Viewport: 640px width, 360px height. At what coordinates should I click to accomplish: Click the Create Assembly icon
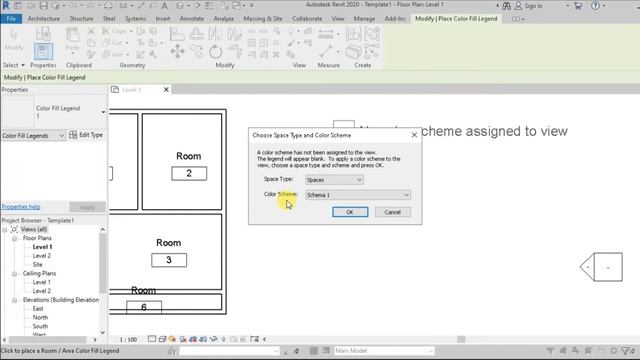coord(353,34)
